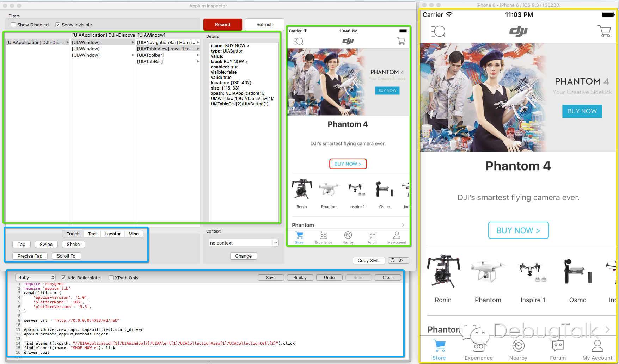This screenshot has height=364, width=619.
Task: Uncheck the Show Invisible checkbox
Action: (58, 25)
